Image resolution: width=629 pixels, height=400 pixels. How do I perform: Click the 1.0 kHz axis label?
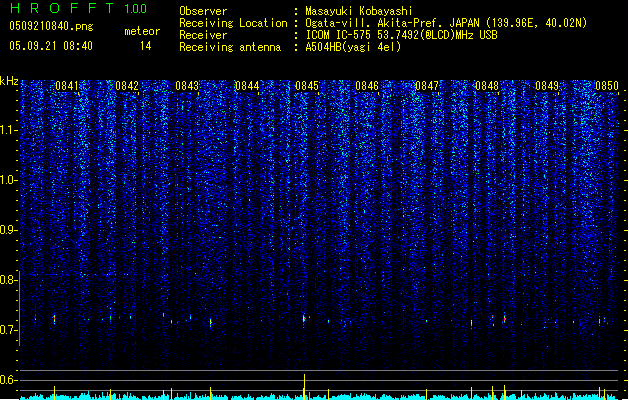point(8,180)
